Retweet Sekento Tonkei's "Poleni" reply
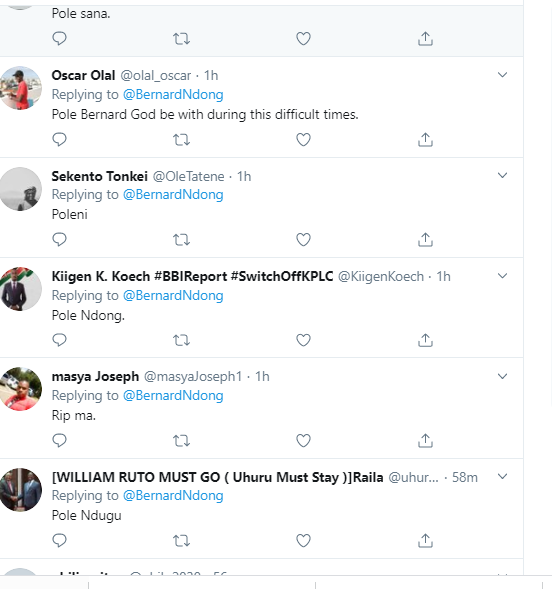Image resolution: width=552 pixels, height=589 pixels. (x=181, y=240)
